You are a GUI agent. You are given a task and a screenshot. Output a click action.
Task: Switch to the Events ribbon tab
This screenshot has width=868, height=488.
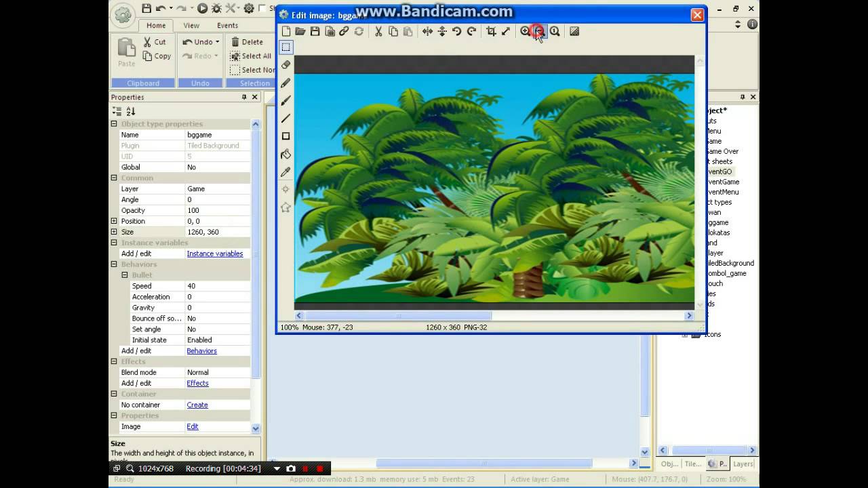click(227, 26)
